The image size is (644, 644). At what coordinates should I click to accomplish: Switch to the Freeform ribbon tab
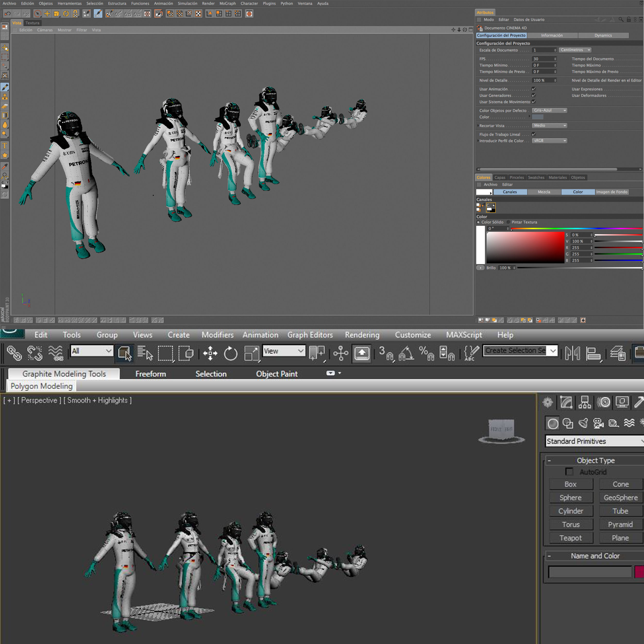[x=151, y=374]
